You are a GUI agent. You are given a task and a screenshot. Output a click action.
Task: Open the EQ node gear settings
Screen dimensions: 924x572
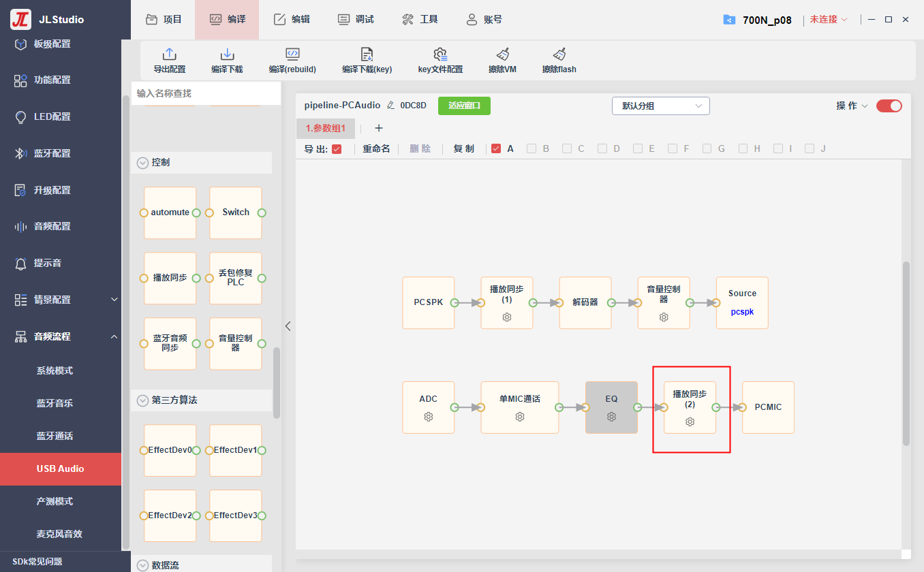(611, 417)
